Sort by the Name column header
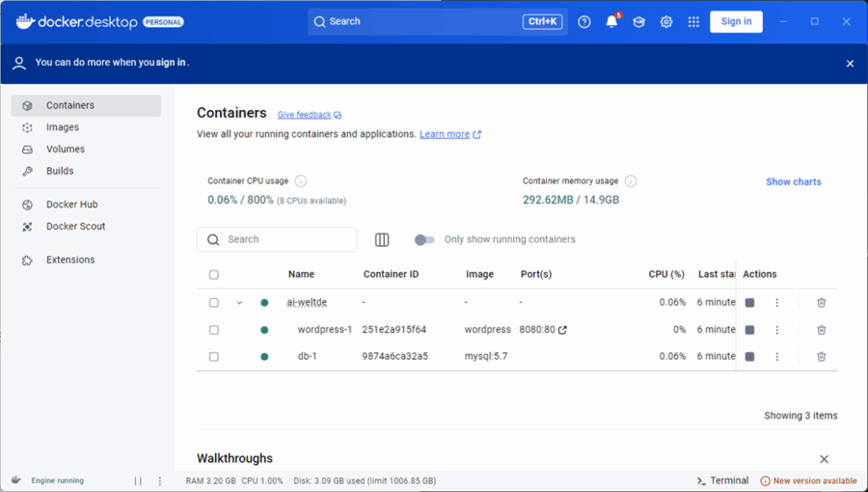 point(301,275)
